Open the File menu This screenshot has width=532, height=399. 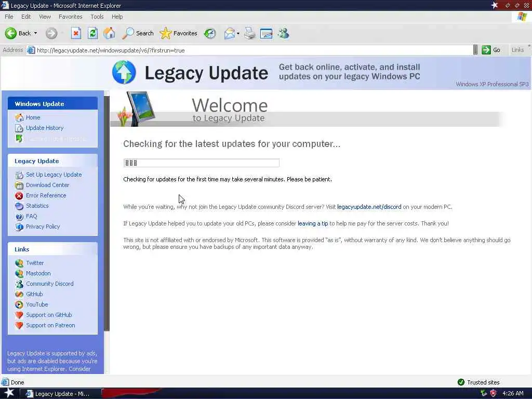[x=9, y=17]
